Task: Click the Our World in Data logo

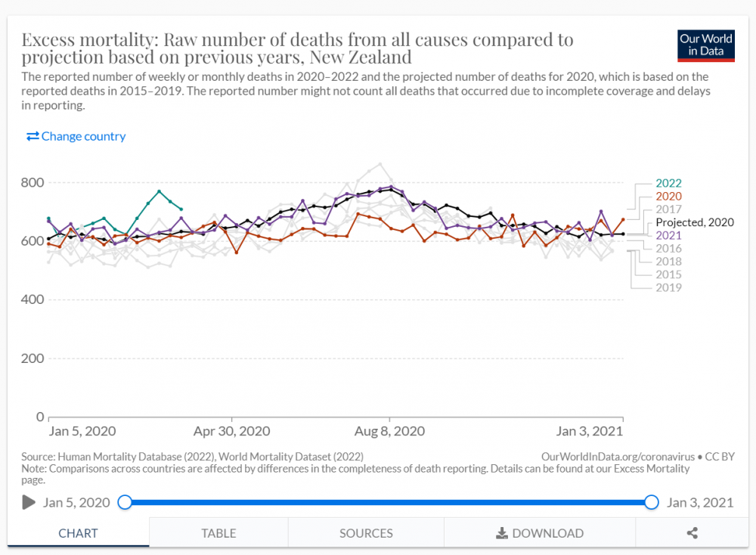Action: [706, 46]
